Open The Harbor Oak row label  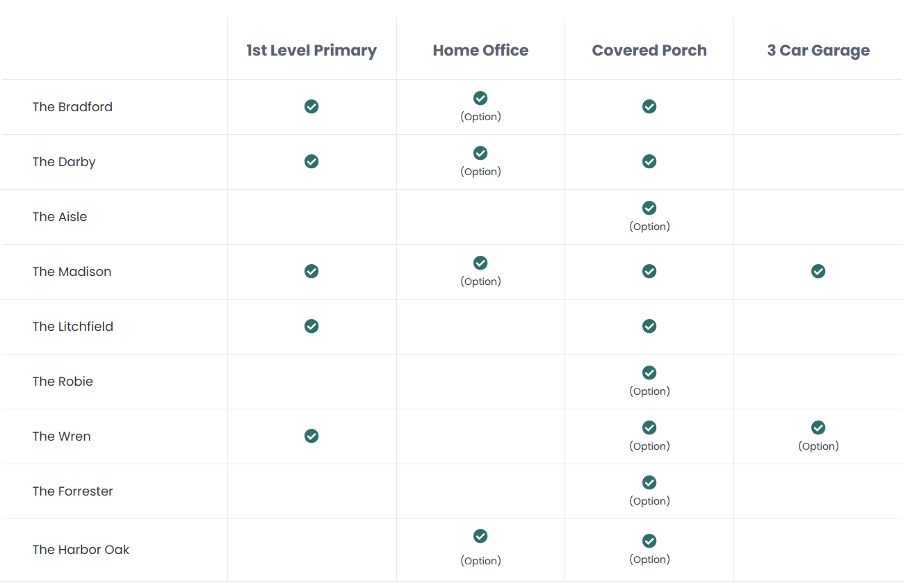pyautogui.click(x=81, y=550)
